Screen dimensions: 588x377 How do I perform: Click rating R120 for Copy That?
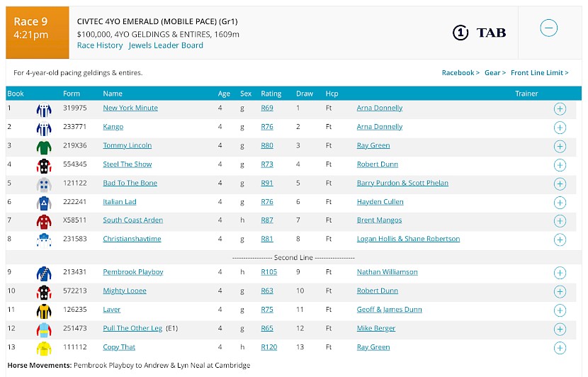click(268, 347)
